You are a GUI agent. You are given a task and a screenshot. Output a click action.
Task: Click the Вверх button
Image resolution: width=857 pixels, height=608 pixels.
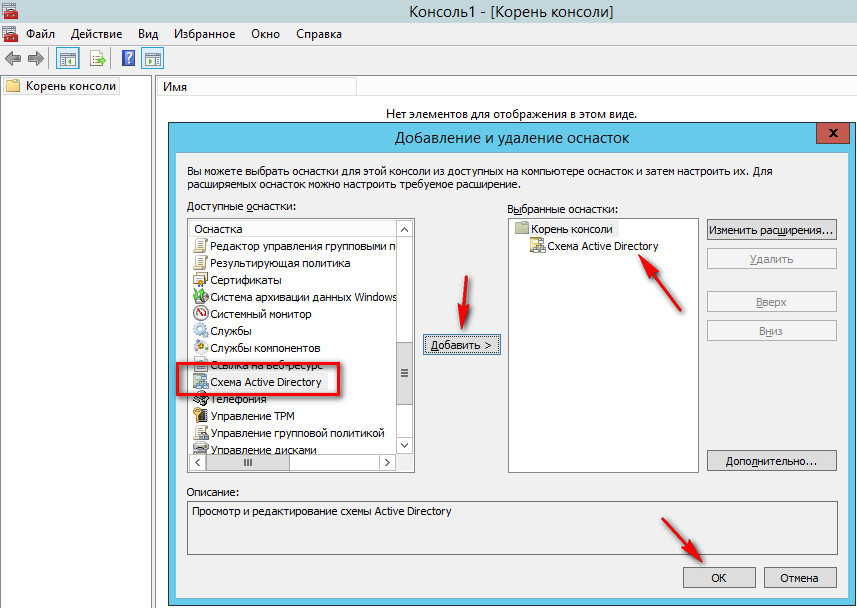pos(771,302)
